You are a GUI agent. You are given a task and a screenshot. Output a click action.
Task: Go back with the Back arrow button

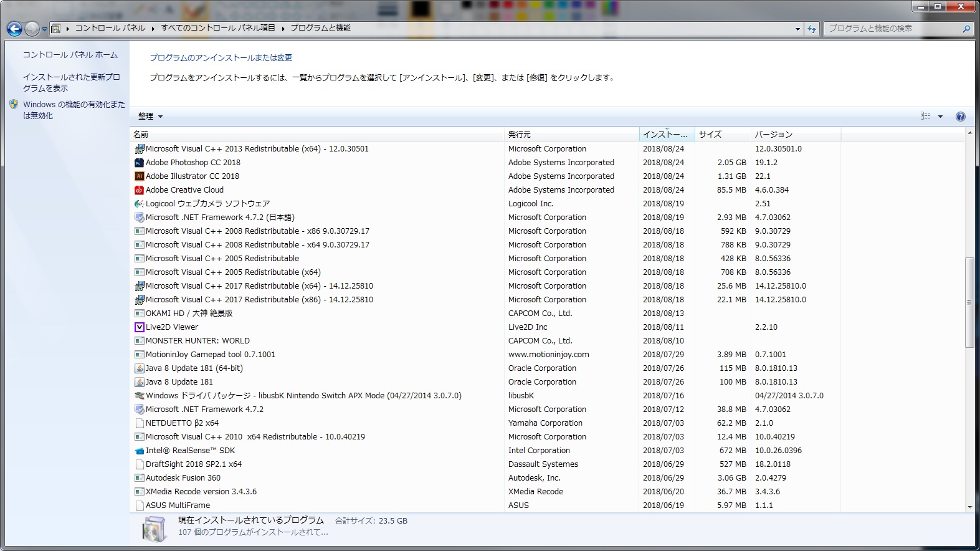click(x=14, y=29)
